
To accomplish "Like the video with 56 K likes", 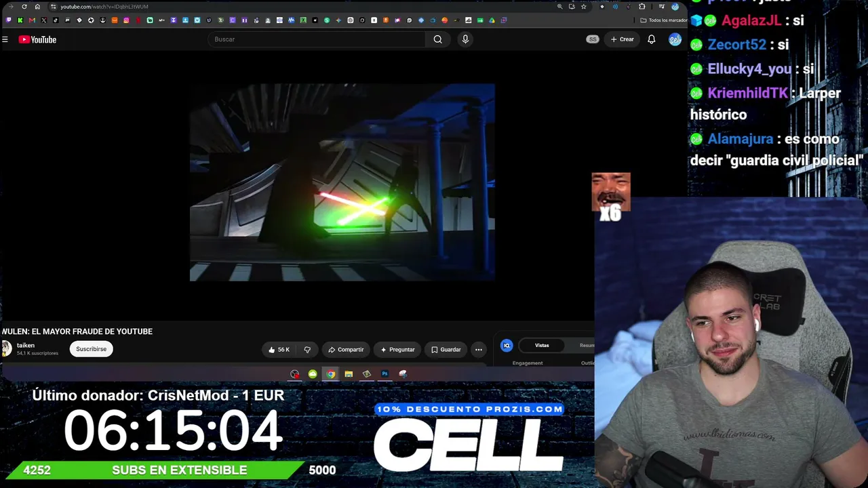I will [279, 350].
